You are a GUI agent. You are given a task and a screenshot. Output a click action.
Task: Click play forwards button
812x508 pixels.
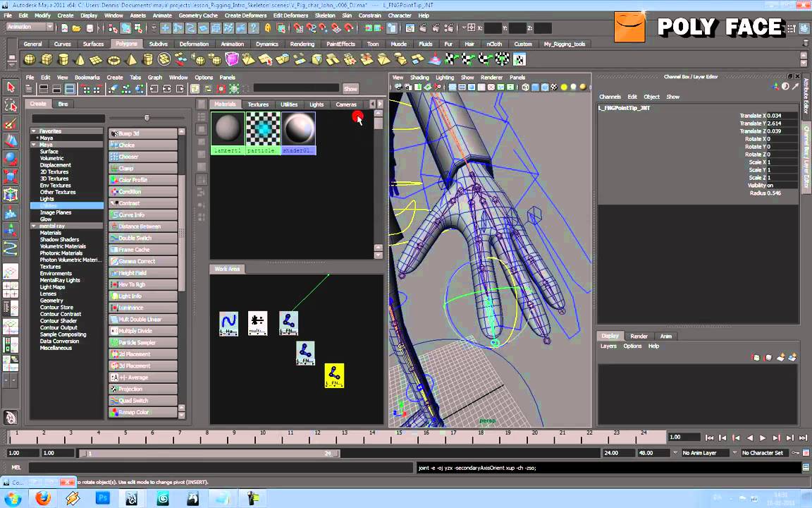[x=762, y=438]
